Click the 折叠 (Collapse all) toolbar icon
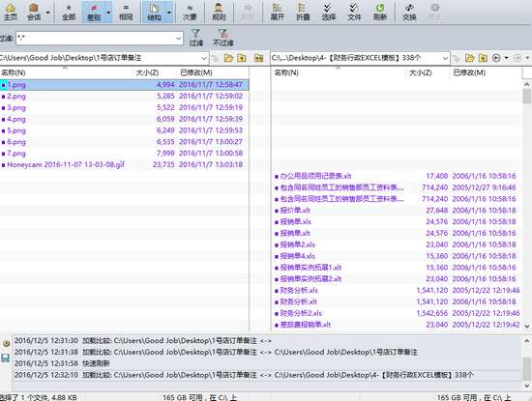This screenshot has height=401, width=532. tap(303, 12)
